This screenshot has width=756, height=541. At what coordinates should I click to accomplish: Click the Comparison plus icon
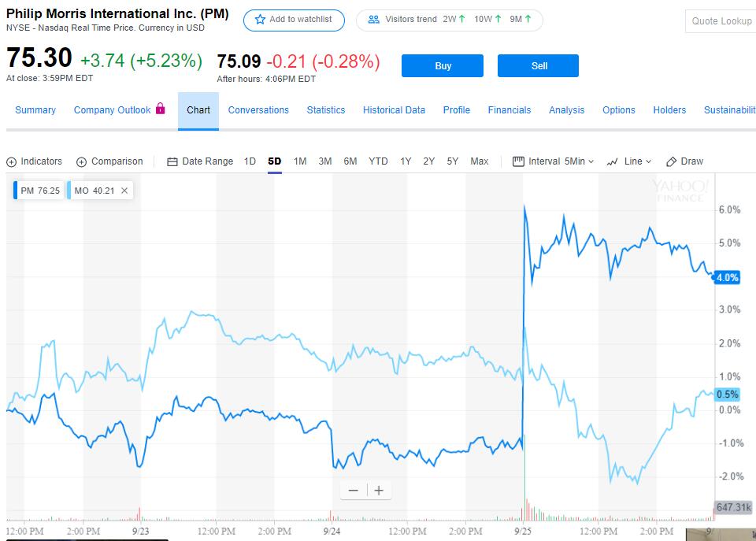coord(81,161)
